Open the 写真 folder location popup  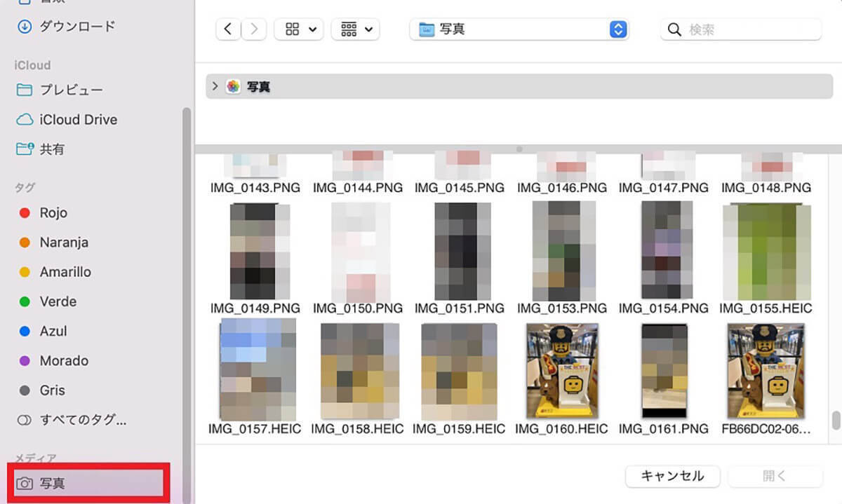click(519, 29)
